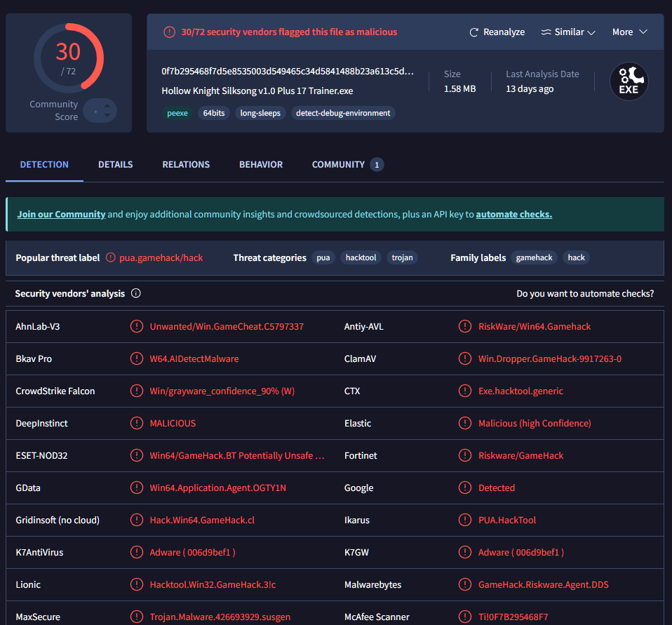Click the alert icon in the Lionic row
The width and height of the screenshot is (672, 625).
136,584
